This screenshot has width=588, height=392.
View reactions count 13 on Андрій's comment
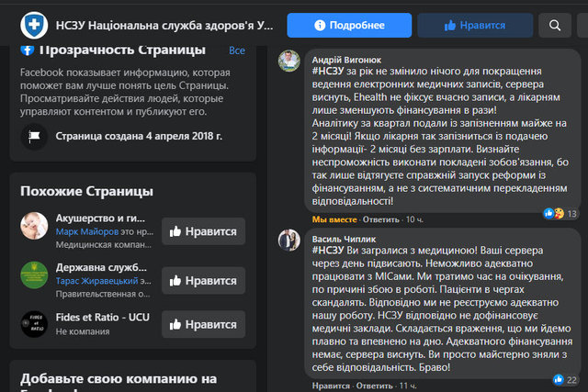pyautogui.click(x=560, y=214)
